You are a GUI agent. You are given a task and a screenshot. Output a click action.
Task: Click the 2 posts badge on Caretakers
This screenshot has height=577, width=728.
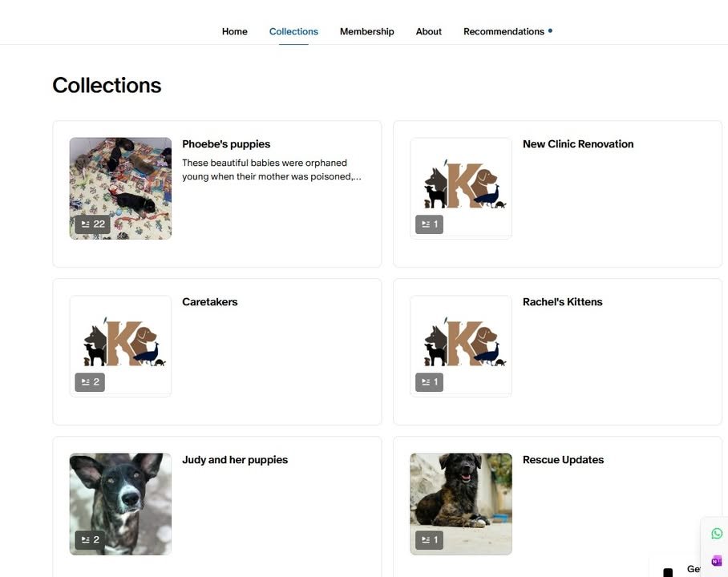coord(90,382)
